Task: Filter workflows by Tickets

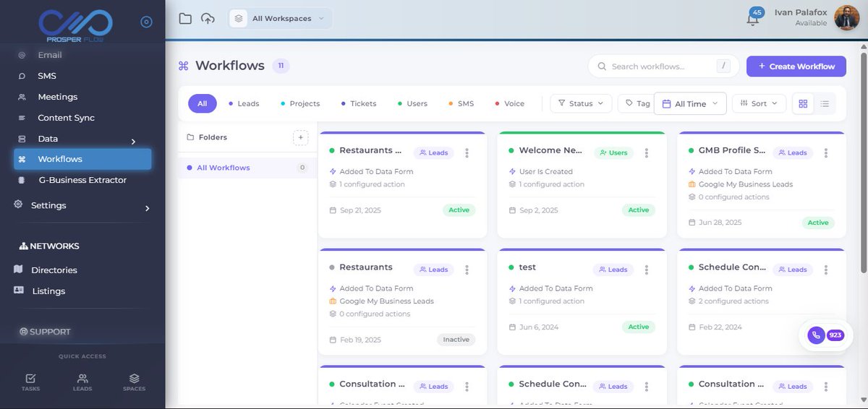Action: (359, 104)
